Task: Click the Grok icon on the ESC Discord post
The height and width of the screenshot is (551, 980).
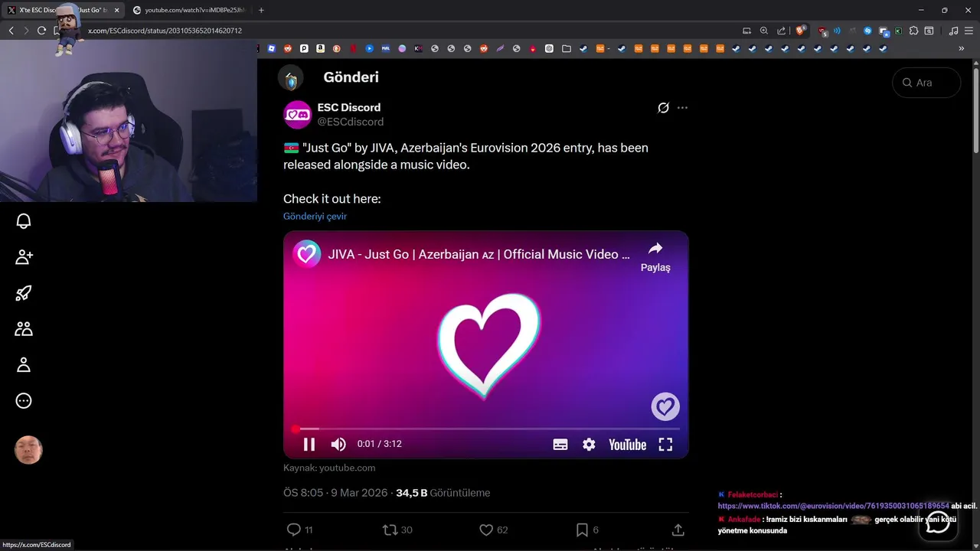Action: (663, 108)
